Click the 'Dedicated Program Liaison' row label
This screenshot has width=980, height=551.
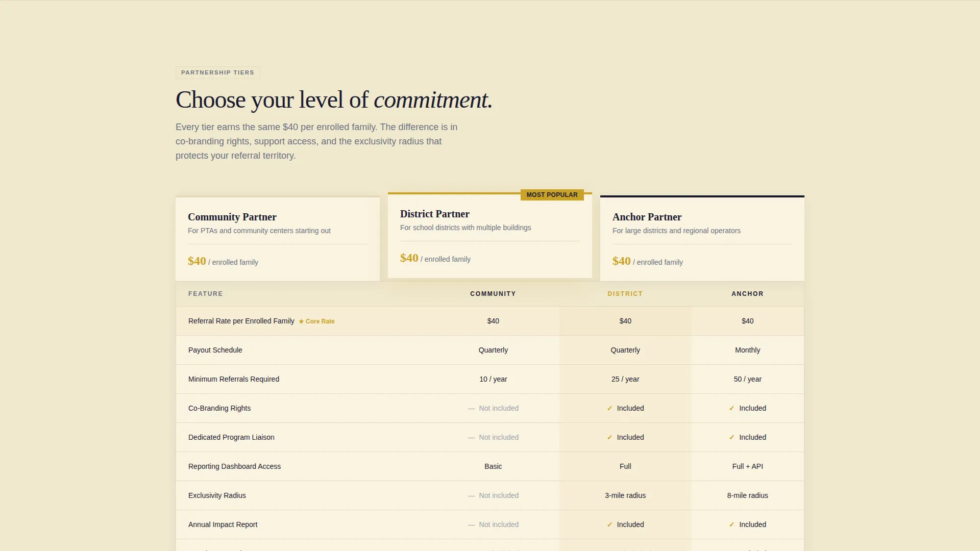[x=231, y=437]
